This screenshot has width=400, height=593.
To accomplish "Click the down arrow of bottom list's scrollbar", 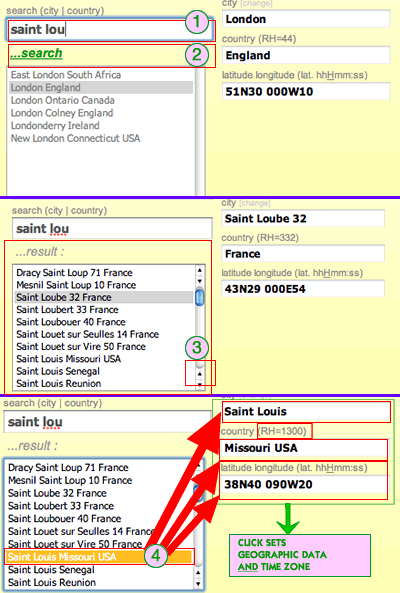I will coord(198,584).
